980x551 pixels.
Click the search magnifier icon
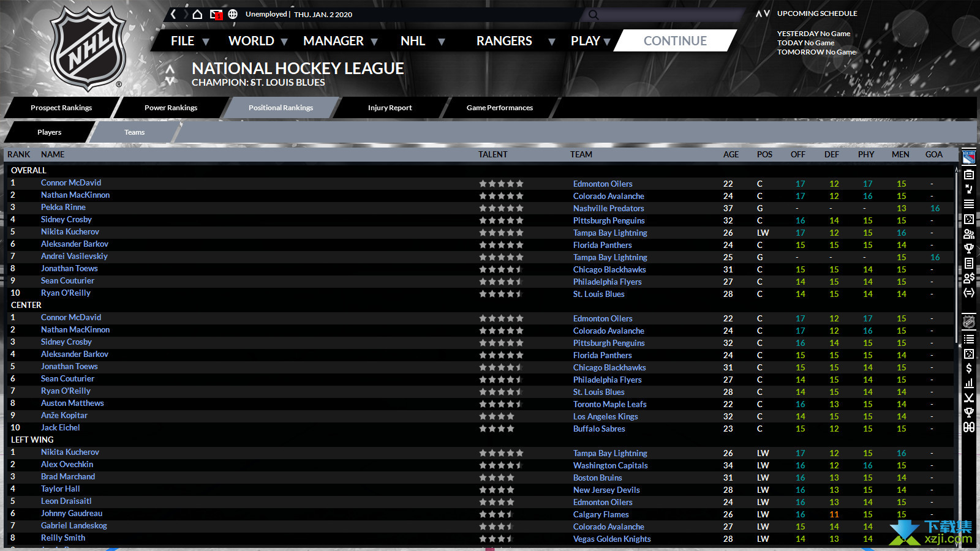tap(593, 15)
